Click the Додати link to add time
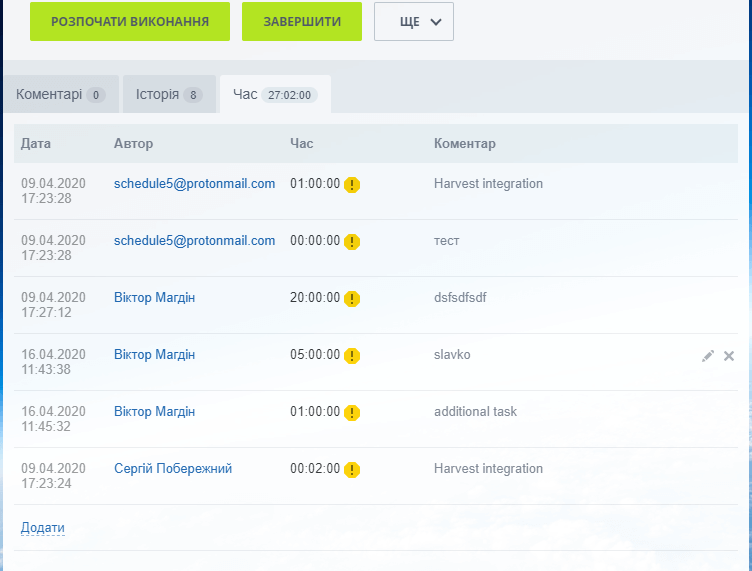 43,527
